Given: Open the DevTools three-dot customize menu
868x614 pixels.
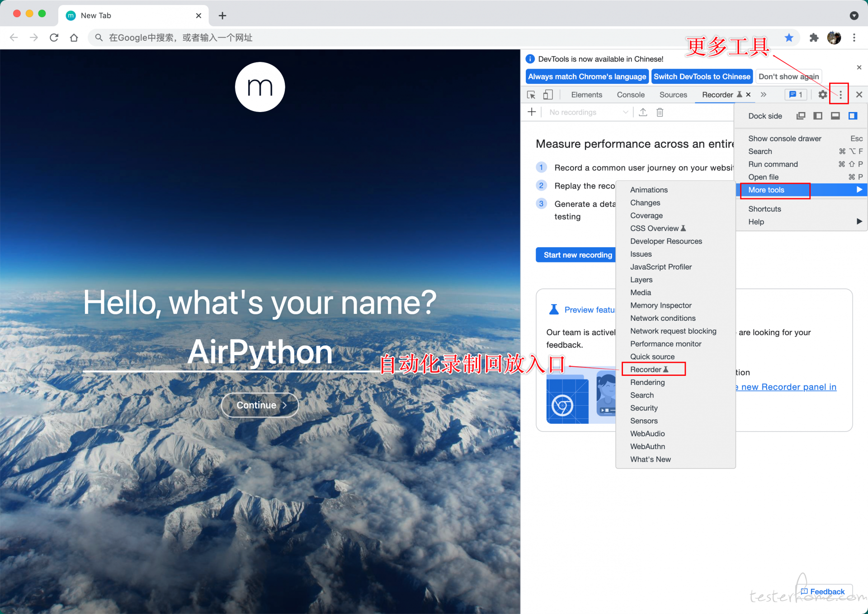Looking at the screenshot, I should click(840, 95).
